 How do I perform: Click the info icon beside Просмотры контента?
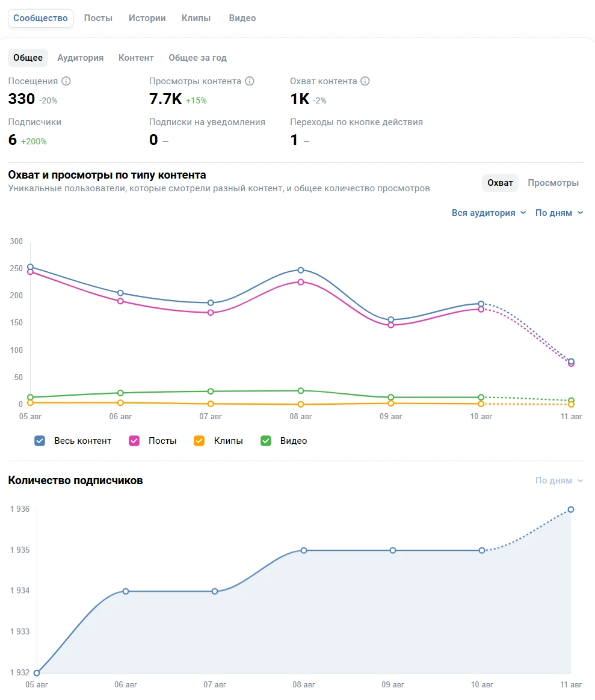pos(250,81)
